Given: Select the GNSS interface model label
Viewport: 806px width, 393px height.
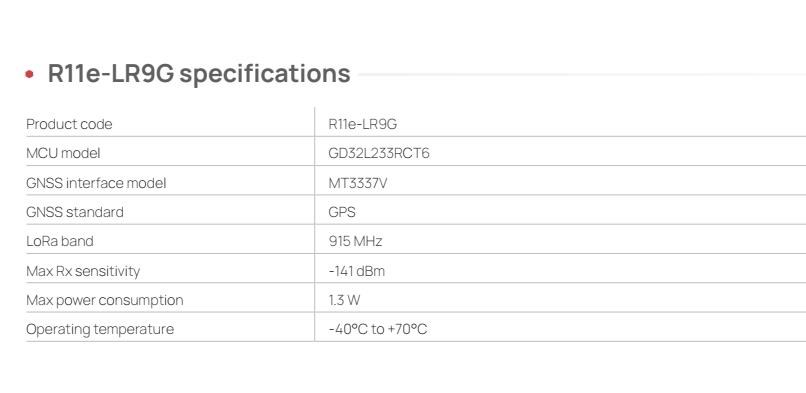Looking at the screenshot, I should point(96,183).
